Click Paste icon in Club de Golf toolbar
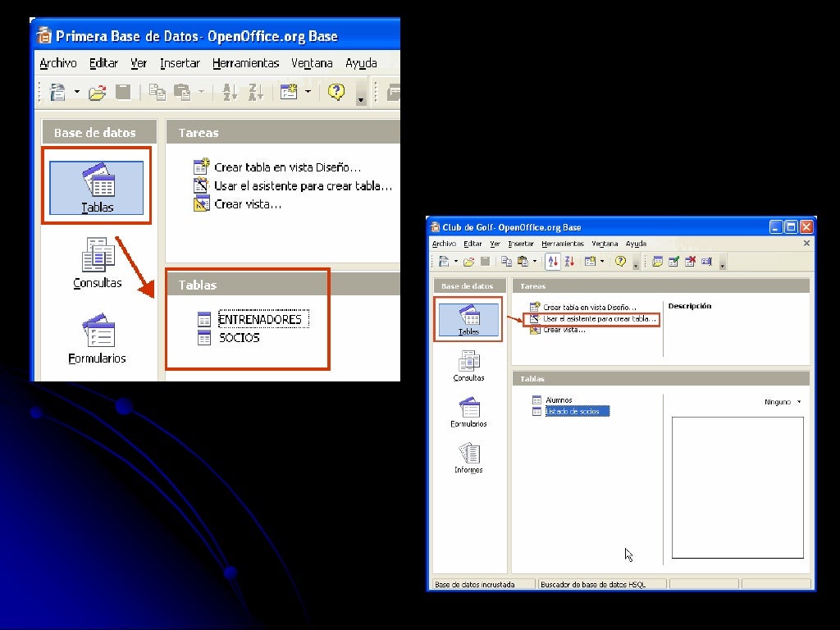This screenshot has width=840, height=630. coord(523,262)
